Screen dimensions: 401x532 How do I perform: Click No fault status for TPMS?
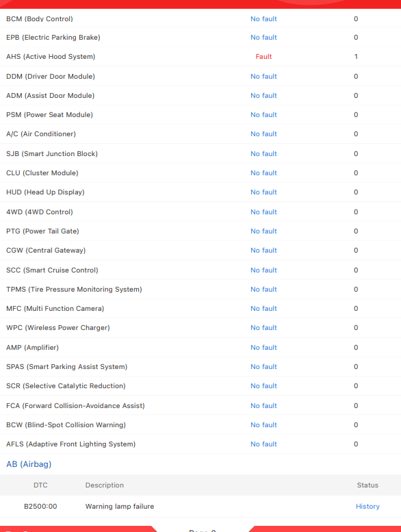pos(263,290)
